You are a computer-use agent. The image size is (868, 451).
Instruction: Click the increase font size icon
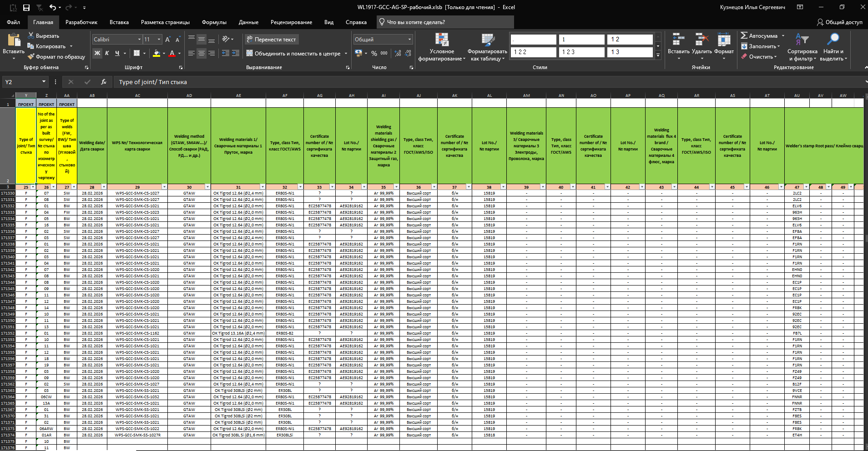tap(167, 40)
